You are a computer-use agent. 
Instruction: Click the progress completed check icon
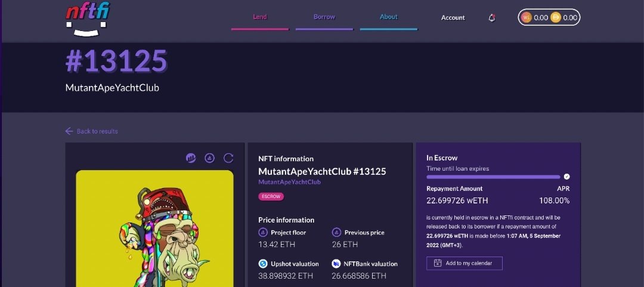click(x=567, y=177)
